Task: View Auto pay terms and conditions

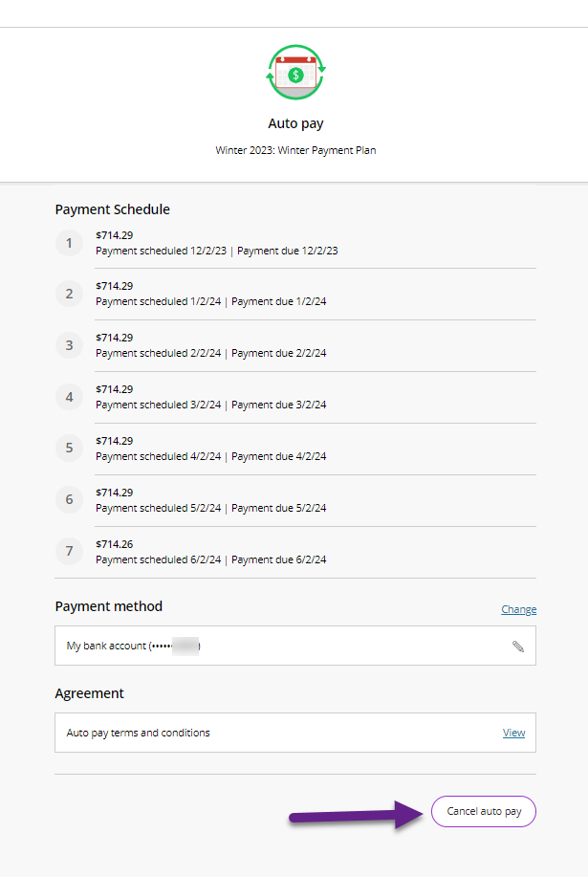Action: [513, 733]
